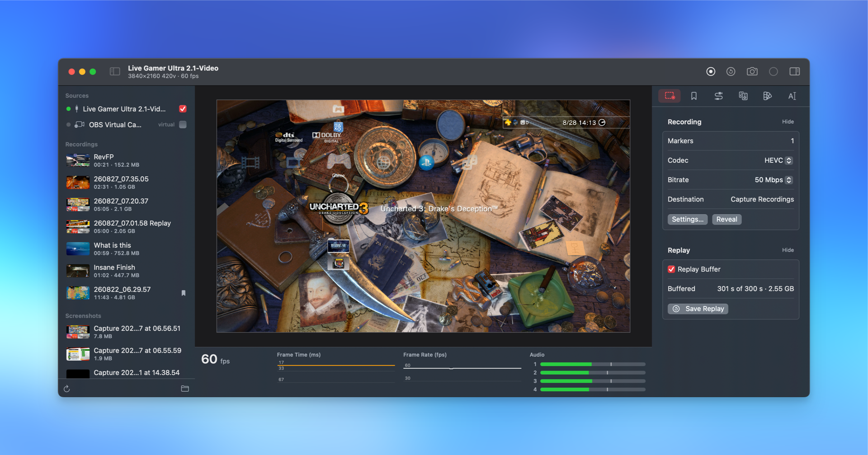This screenshot has width=868, height=455.
Task: Click the Capture Recordings destination
Action: point(762,199)
